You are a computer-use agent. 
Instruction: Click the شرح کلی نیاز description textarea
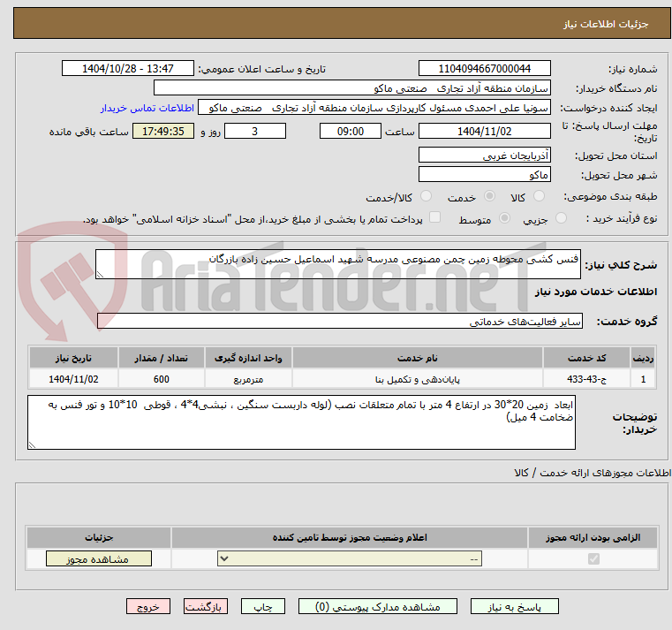pyautogui.click(x=339, y=264)
